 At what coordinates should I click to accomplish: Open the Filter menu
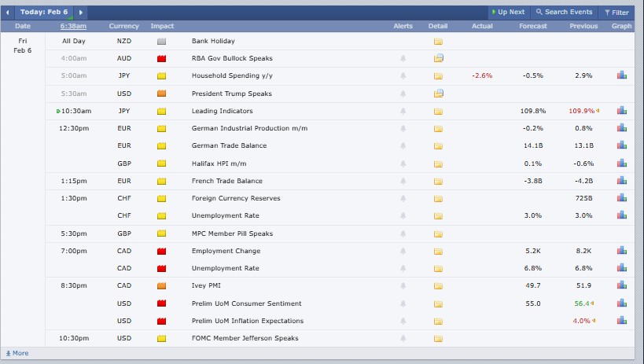point(616,13)
